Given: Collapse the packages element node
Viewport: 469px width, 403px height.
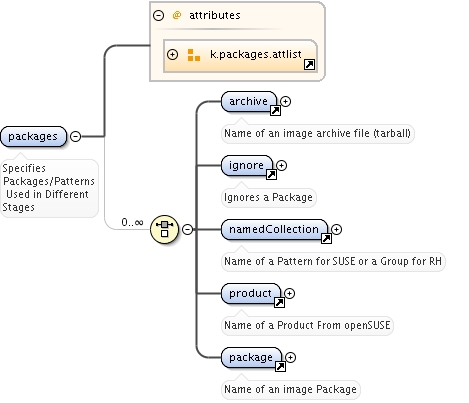Looking at the screenshot, I should pyautogui.click(x=76, y=136).
